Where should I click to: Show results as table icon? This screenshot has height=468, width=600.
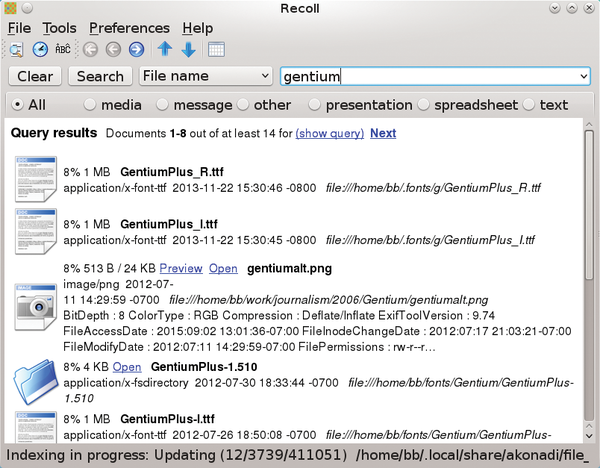(x=216, y=49)
